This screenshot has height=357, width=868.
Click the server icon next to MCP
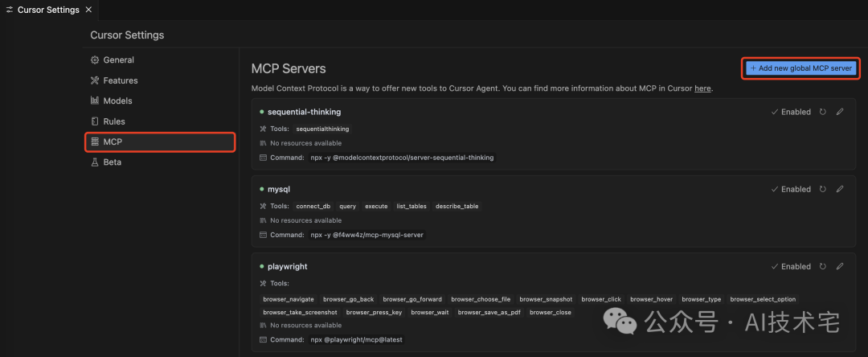click(x=95, y=142)
